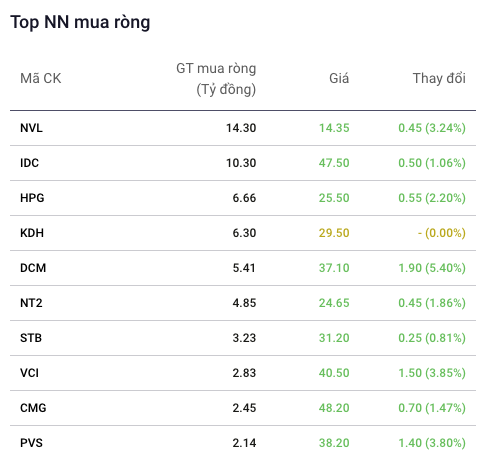Click HPG price 25.50
478x459 pixels.
(334, 198)
